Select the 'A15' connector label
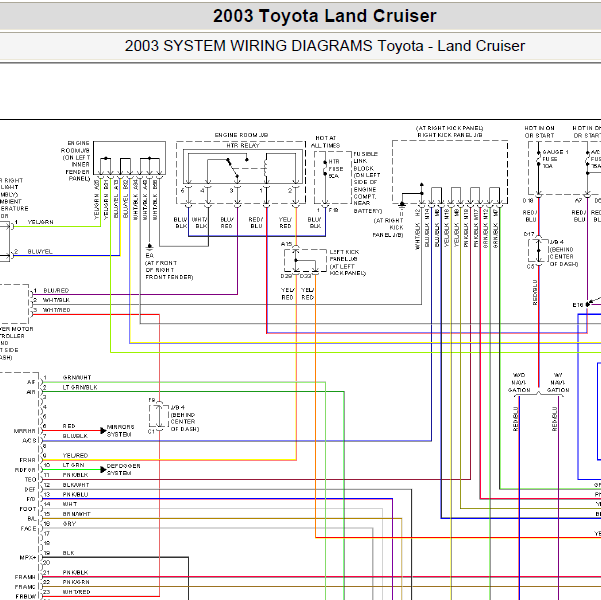Screen dimensions: 601x600 point(286,244)
